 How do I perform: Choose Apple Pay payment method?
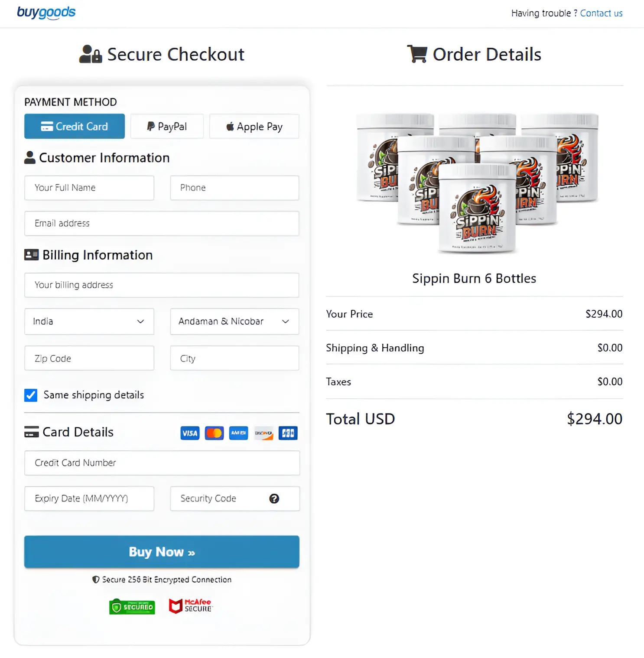point(254,126)
